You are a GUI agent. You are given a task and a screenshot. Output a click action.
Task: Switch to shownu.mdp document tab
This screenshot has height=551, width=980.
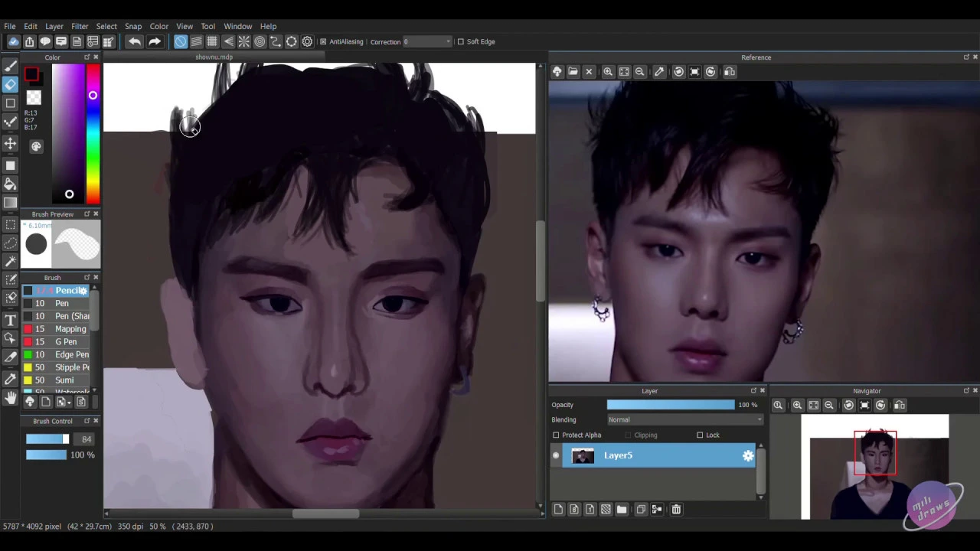pos(214,57)
